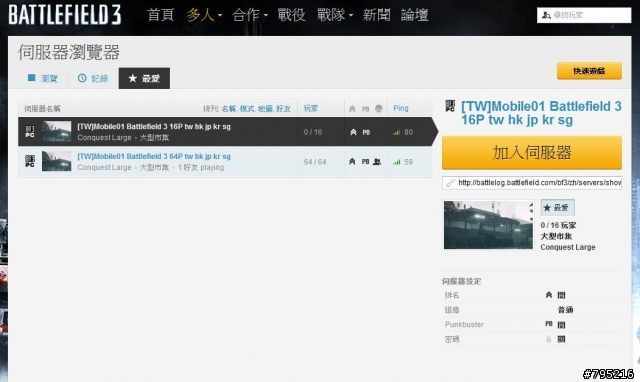Viewport: 640px width, 382px height.
Task: Toggle the ★ 最愛 favorite button
Action: click(558, 208)
